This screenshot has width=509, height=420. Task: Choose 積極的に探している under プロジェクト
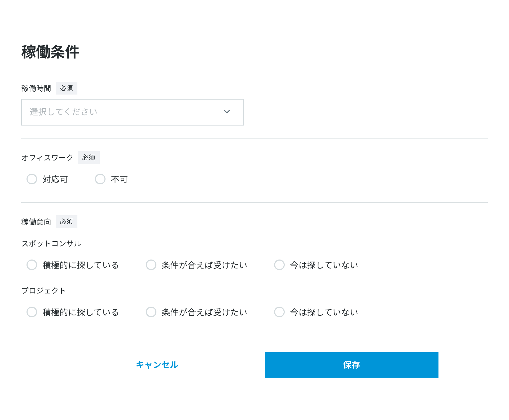[x=32, y=312]
